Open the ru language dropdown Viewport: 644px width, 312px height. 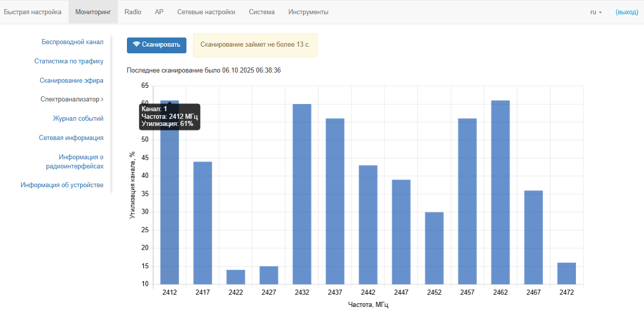tap(596, 12)
